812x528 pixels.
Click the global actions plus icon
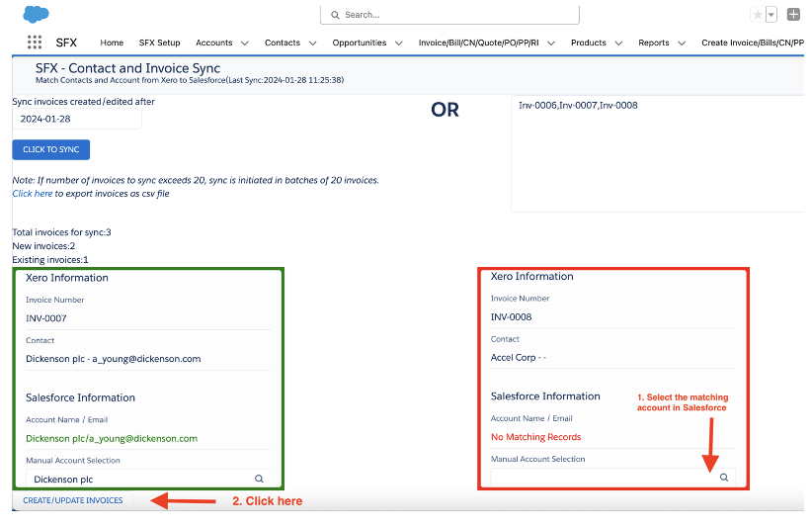[793, 15]
